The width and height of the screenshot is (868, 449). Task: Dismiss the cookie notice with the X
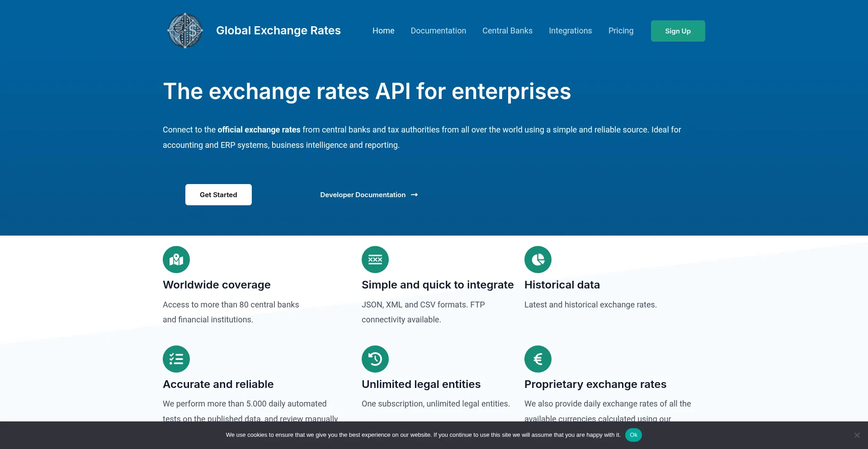tap(857, 435)
